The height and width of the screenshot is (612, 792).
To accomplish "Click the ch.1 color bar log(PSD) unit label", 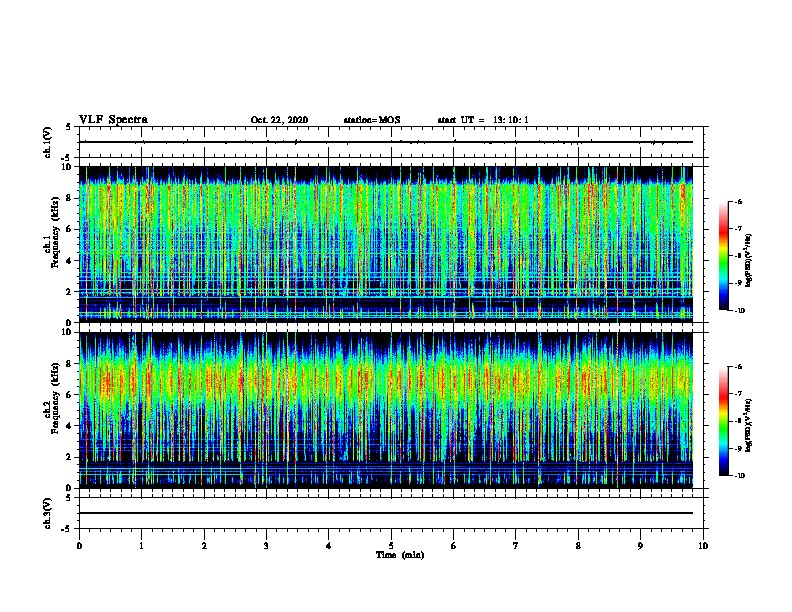I will pos(749,260).
